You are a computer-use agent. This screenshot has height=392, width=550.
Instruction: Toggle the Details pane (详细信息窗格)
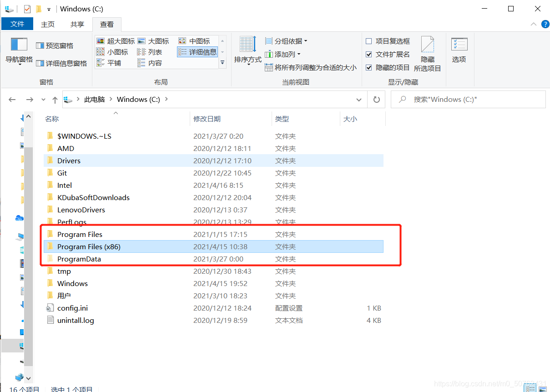pos(61,63)
